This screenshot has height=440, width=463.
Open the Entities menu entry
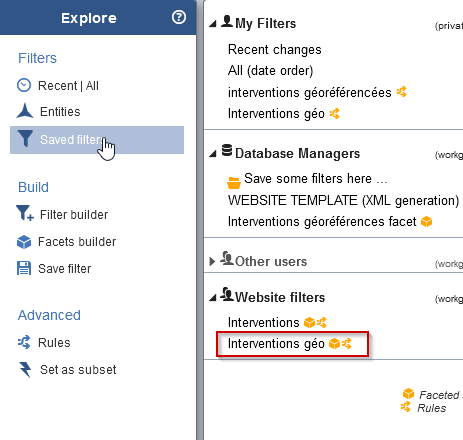click(60, 112)
